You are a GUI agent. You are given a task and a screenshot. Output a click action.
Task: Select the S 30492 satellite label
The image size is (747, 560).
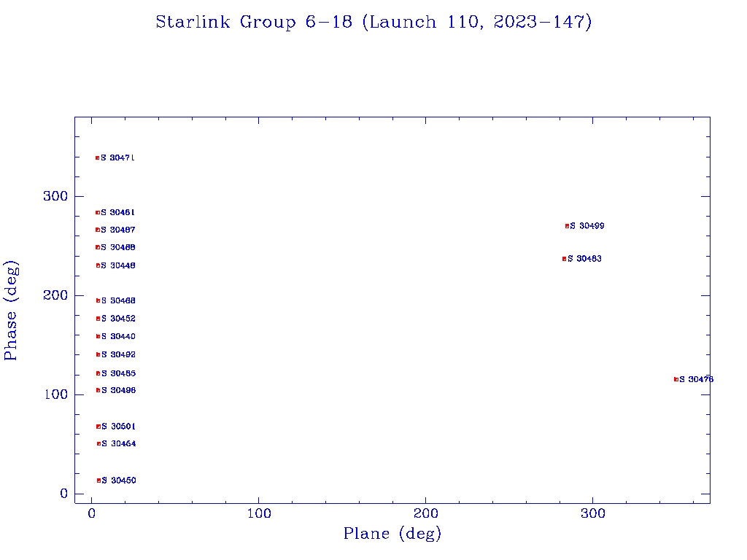pos(118,355)
